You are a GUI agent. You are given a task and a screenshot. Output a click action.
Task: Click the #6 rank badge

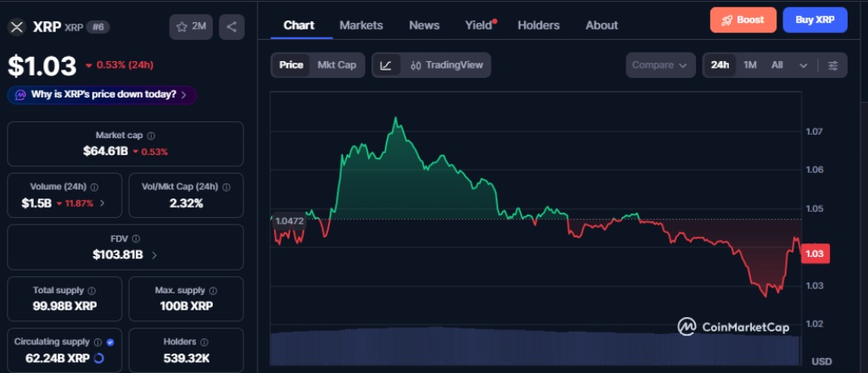97,26
